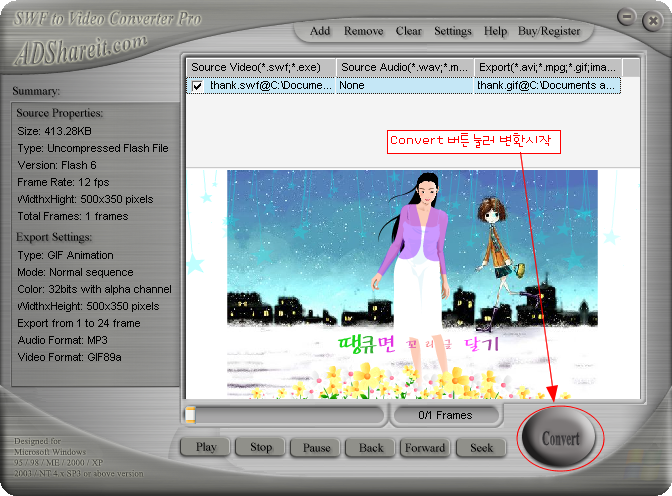Click the Play button
The height and width of the screenshot is (496, 672).
tap(206, 447)
